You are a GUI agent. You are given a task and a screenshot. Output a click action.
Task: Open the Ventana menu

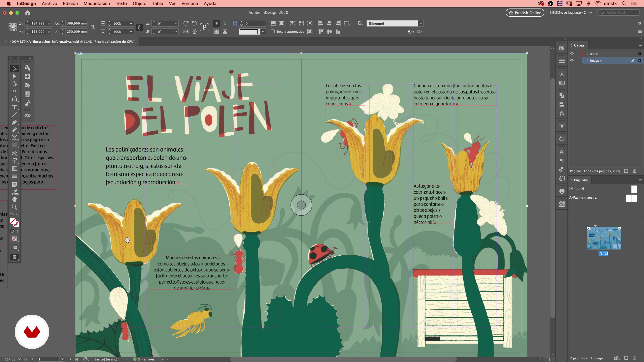190,4
